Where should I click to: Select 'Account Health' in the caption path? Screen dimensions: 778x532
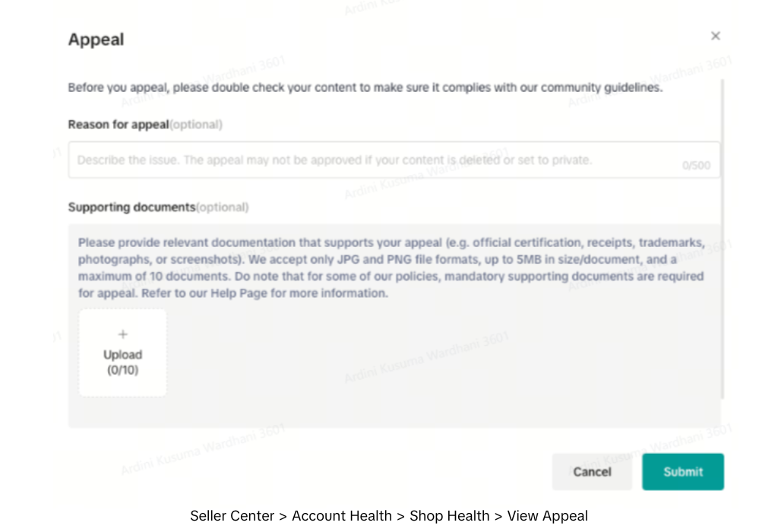click(342, 516)
